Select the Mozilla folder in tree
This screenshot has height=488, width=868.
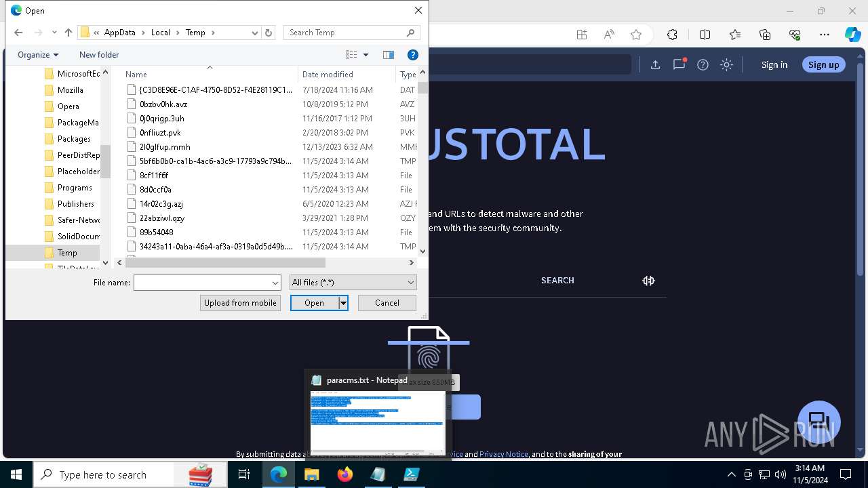coord(70,90)
